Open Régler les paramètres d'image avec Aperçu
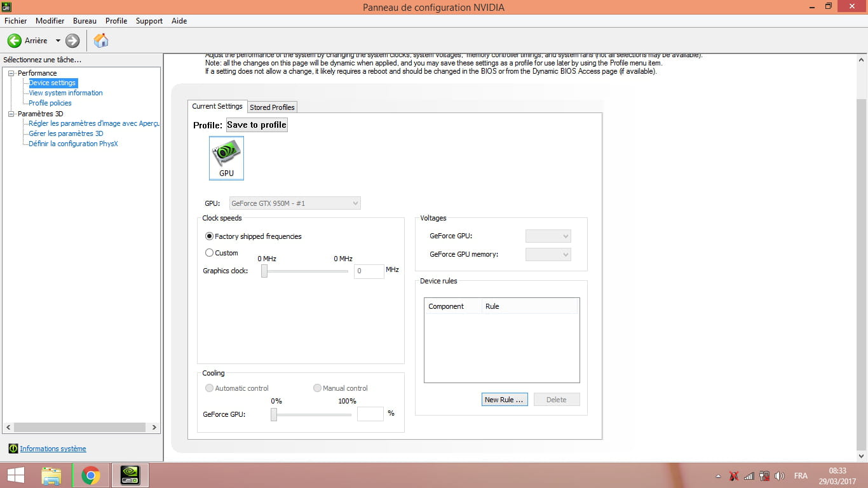 click(x=94, y=123)
